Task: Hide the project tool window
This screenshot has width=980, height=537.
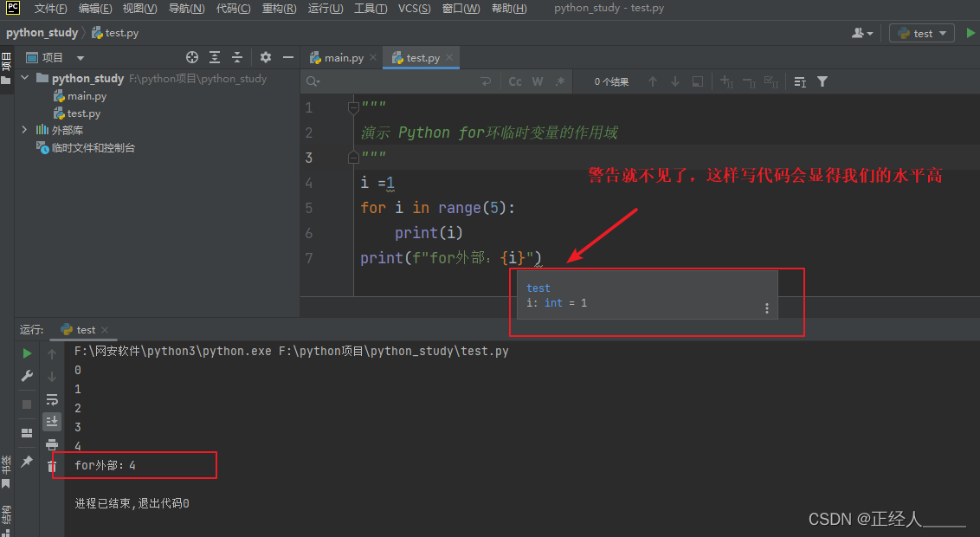Action: 288,57
